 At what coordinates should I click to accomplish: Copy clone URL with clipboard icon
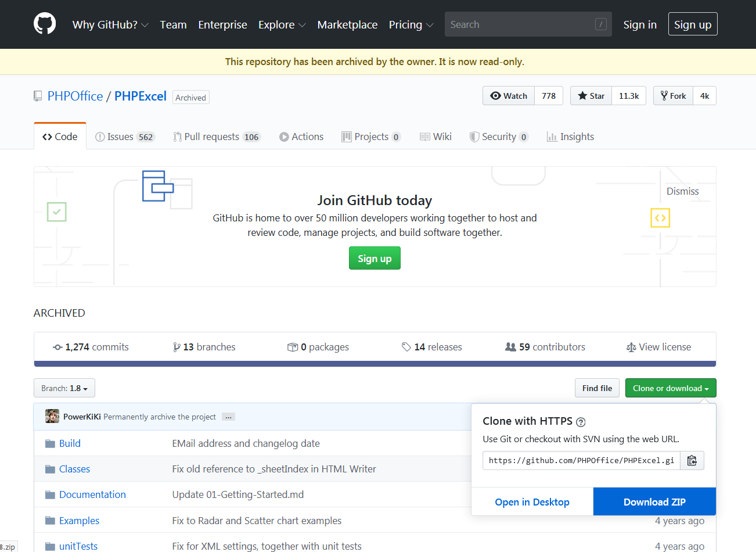pyautogui.click(x=692, y=460)
